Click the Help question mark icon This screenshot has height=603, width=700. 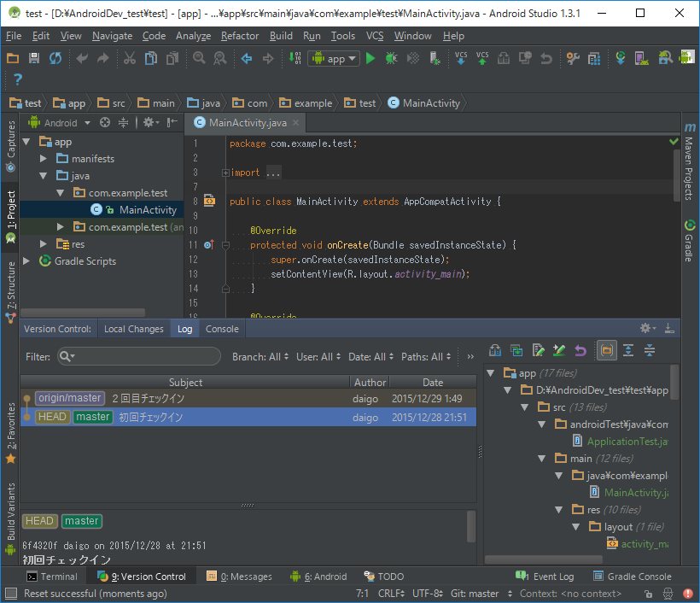pos(17,79)
